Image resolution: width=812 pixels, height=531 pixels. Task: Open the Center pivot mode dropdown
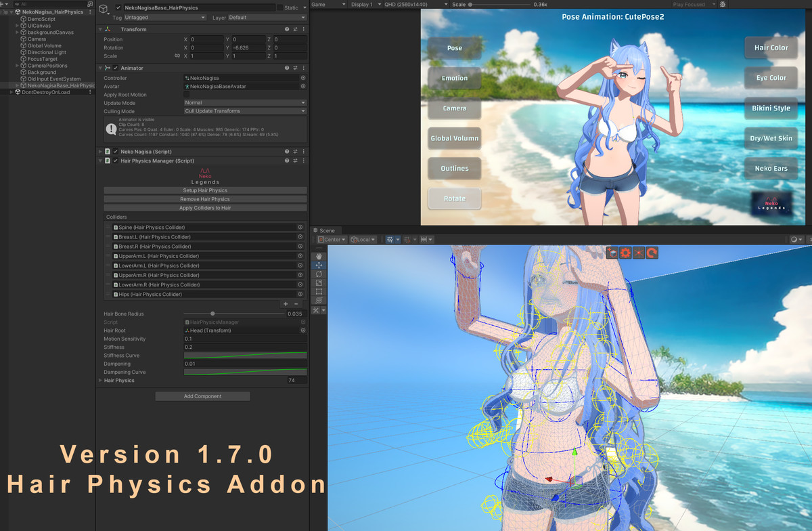[332, 240]
